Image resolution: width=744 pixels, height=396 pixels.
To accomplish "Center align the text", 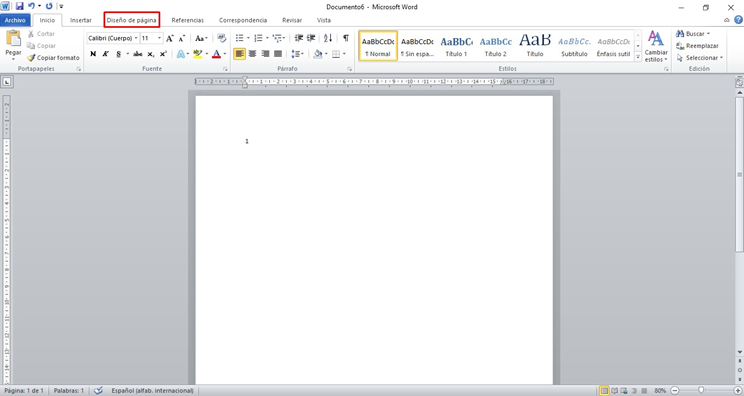I will (252, 54).
